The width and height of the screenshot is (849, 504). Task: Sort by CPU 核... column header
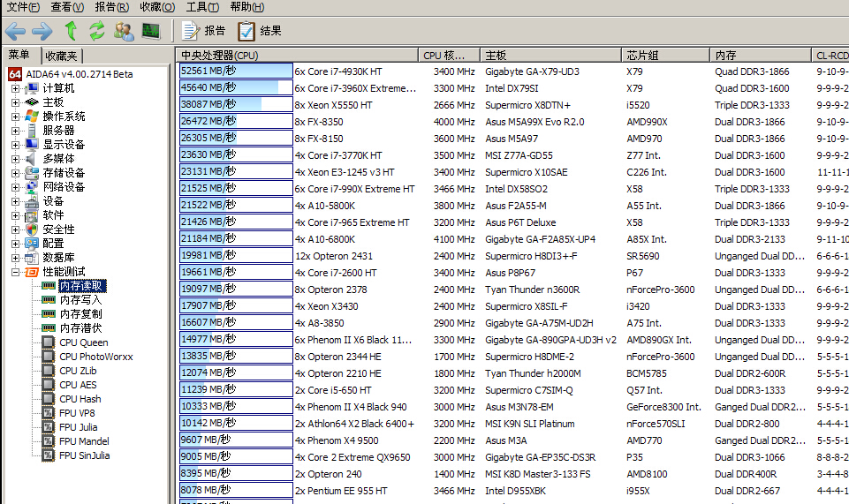(449, 55)
